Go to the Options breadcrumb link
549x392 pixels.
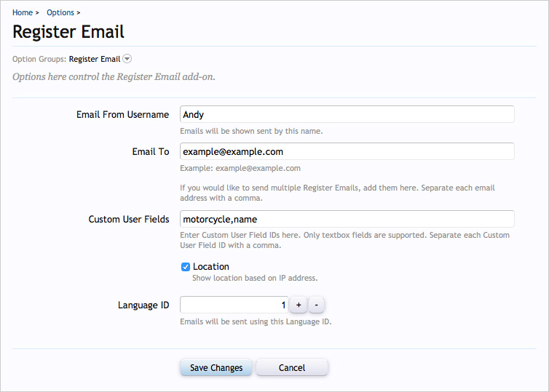point(60,12)
